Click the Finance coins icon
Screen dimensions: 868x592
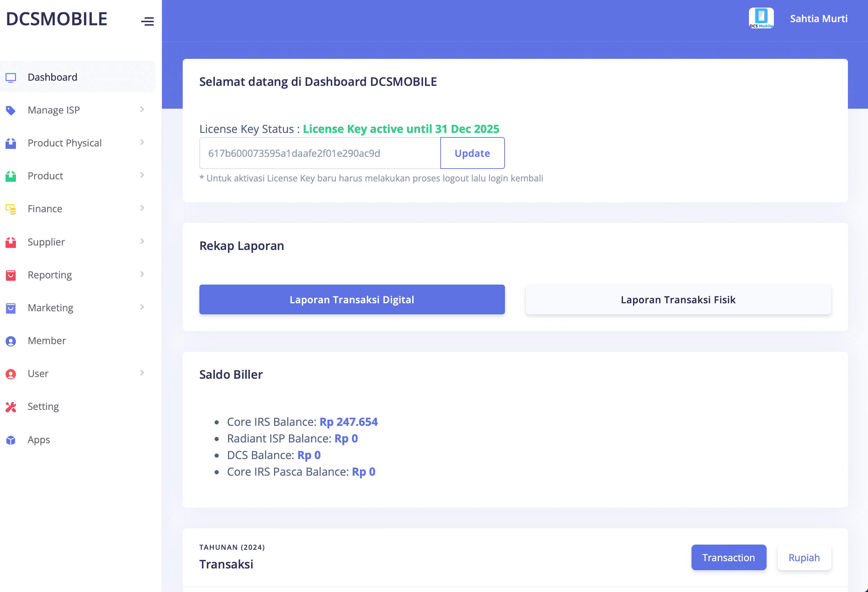11,209
